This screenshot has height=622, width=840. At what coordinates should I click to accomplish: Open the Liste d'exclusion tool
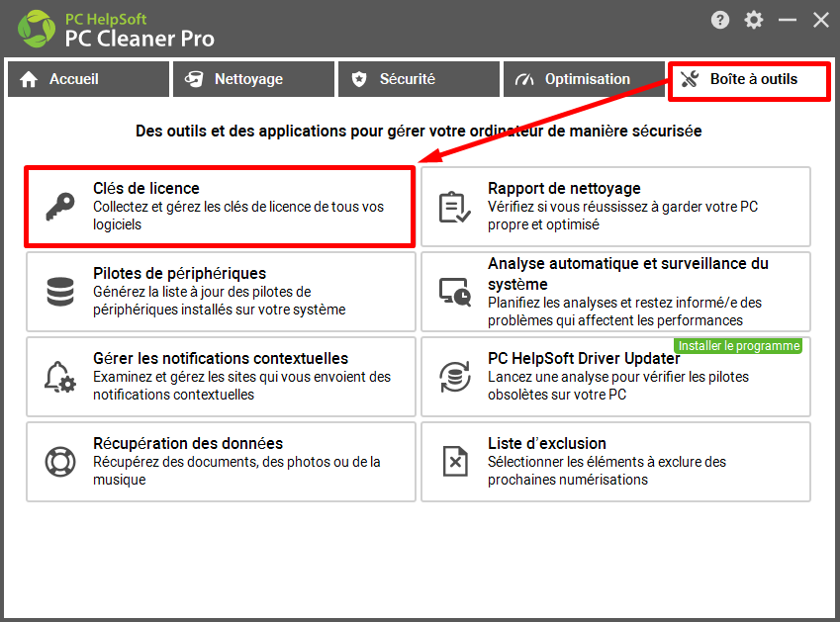click(x=615, y=462)
